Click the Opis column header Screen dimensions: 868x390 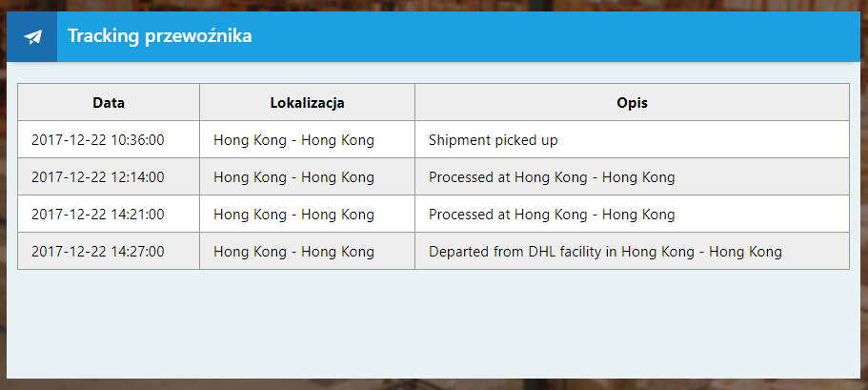click(x=632, y=103)
